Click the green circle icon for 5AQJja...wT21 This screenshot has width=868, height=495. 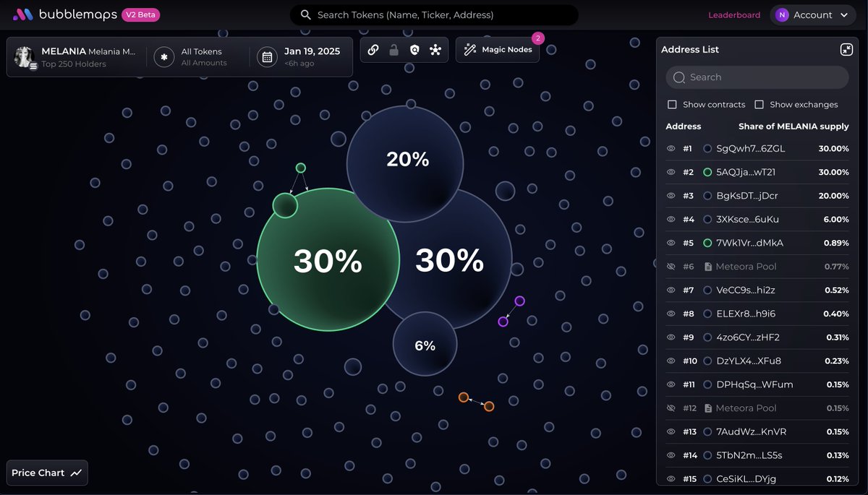[x=707, y=172]
